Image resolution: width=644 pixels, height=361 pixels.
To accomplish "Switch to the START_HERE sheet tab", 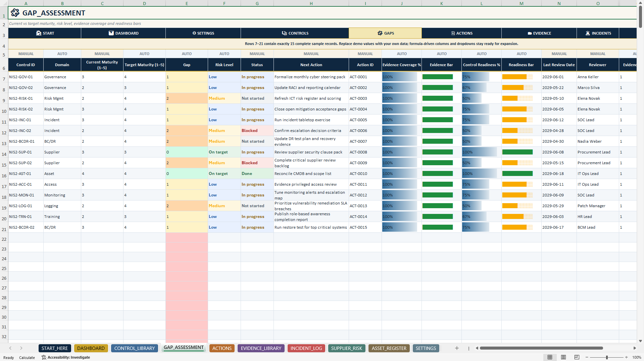I will 55,348.
